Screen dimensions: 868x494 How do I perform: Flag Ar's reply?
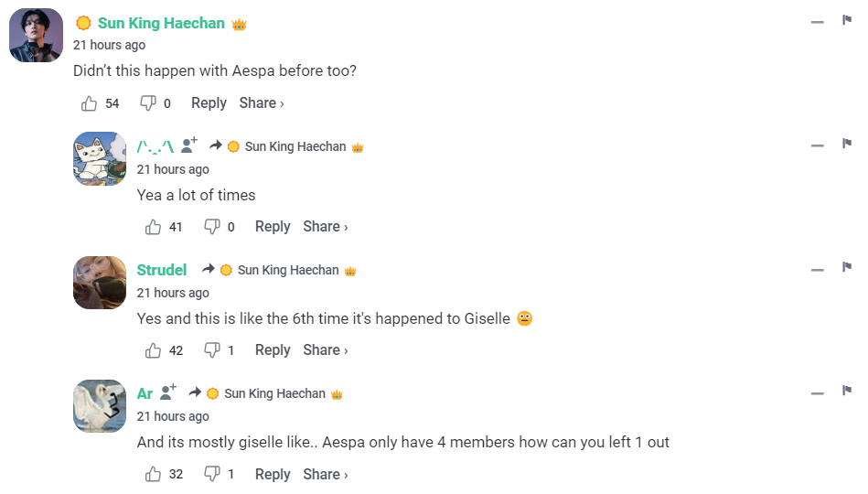[x=847, y=391]
